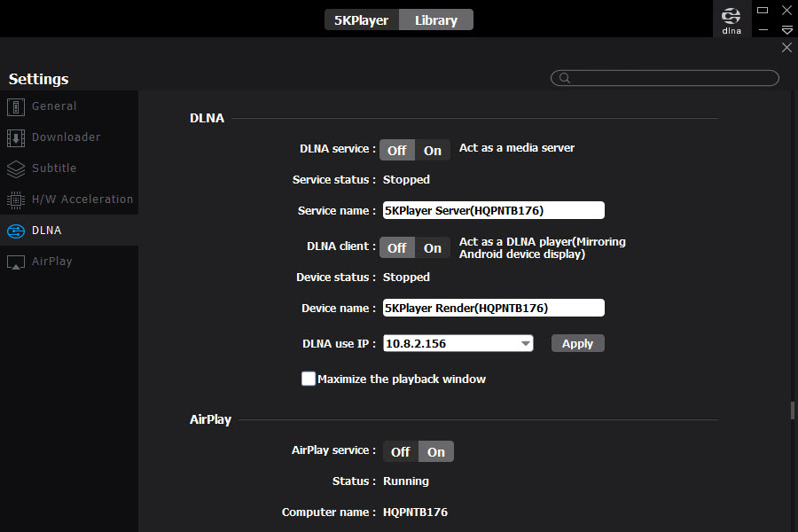This screenshot has width=798, height=532.
Task: Set AirPlay service to On
Action: tap(436, 451)
